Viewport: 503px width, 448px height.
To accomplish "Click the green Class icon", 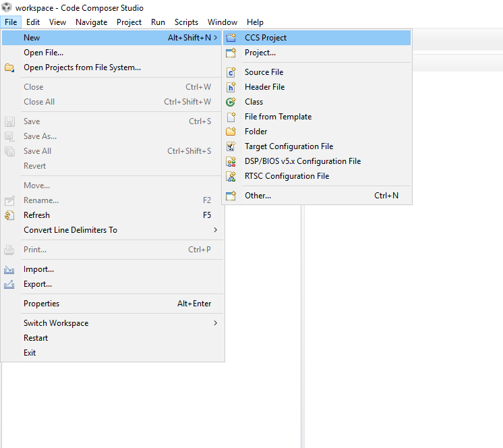I will [x=231, y=102].
